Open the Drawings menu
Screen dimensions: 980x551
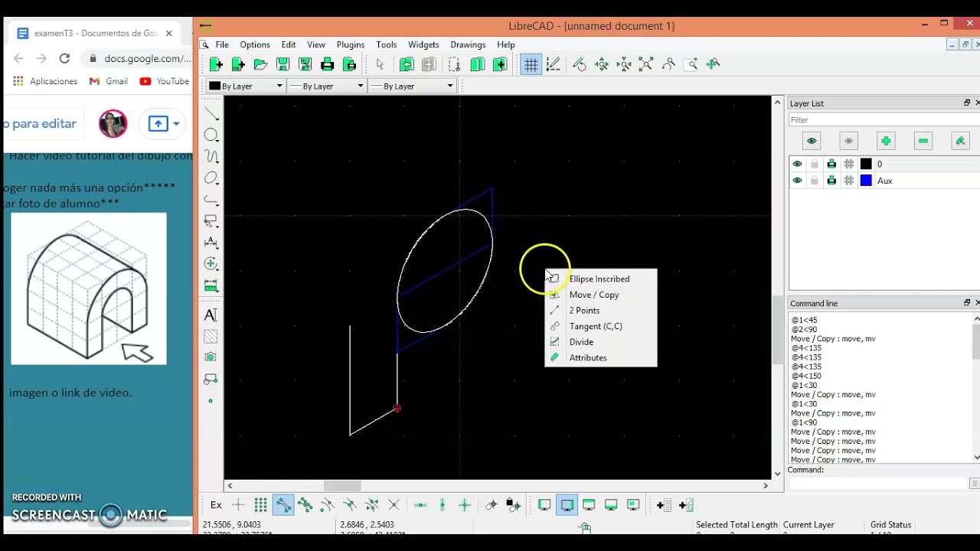pos(468,45)
